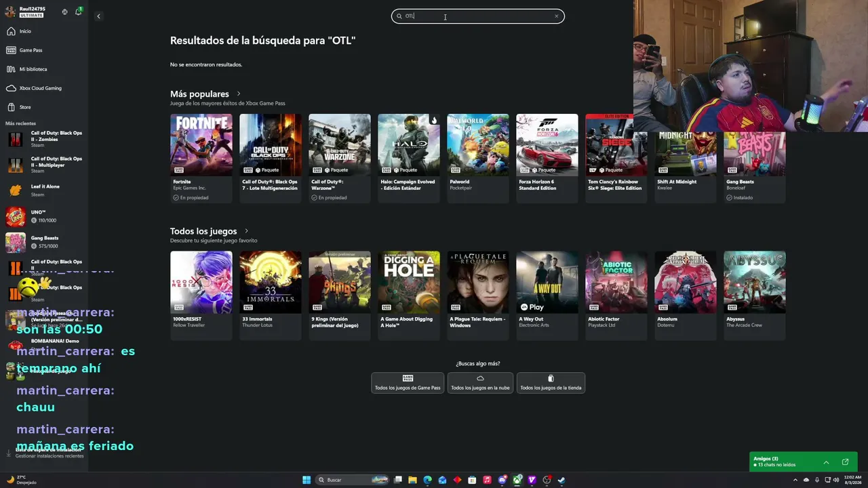868x488 pixels.
Task: Open Rainbow Six Siege Elite Edition card
Action: pyautogui.click(x=616, y=158)
